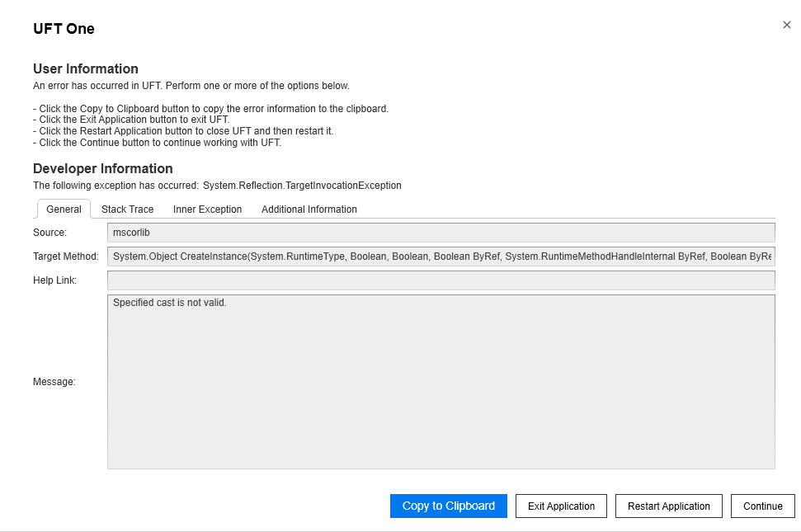The height and width of the screenshot is (532, 801).
Task: Click the Copy to Clipboard button
Action: point(449,506)
